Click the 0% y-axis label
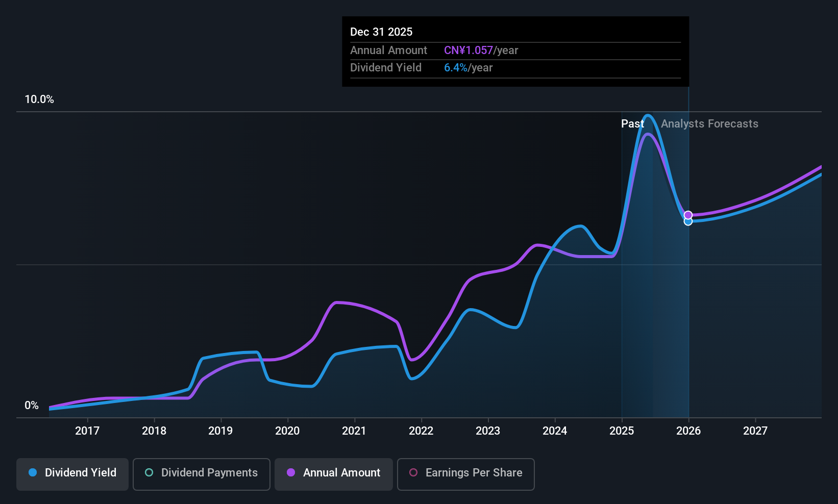This screenshot has width=838, height=504. tap(32, 405)
